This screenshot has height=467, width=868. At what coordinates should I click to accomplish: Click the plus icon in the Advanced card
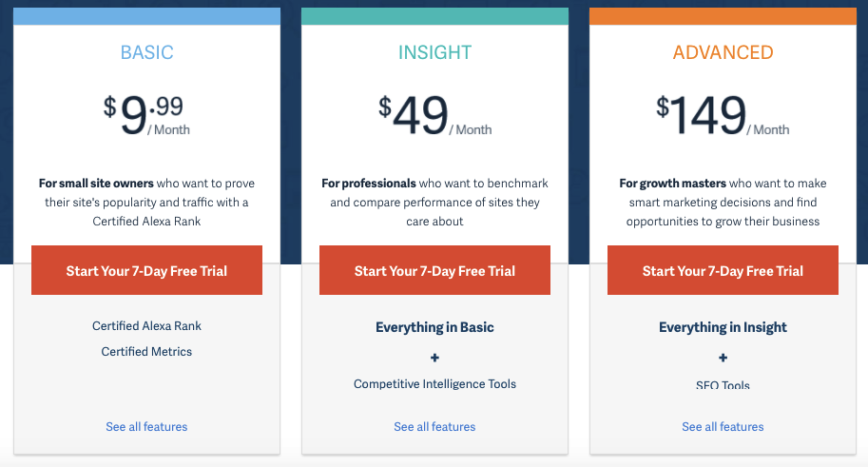[x=723, y=358]
